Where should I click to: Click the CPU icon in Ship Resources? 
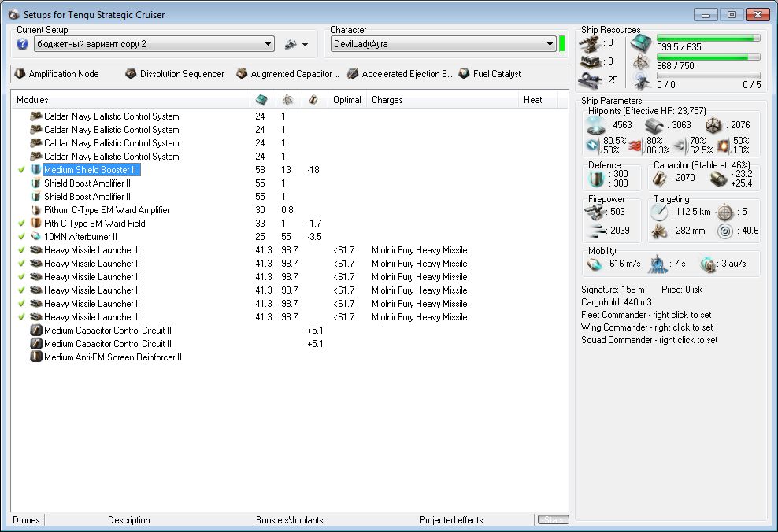[x=641, y=43]
